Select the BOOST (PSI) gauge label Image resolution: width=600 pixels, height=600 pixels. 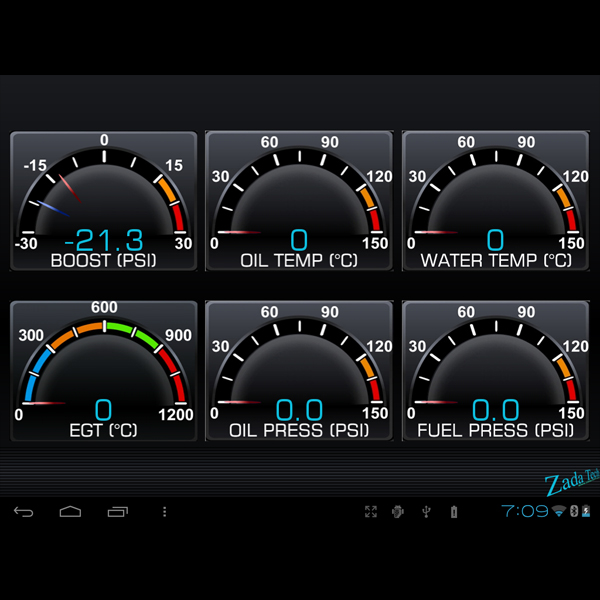tap(103, 261)
